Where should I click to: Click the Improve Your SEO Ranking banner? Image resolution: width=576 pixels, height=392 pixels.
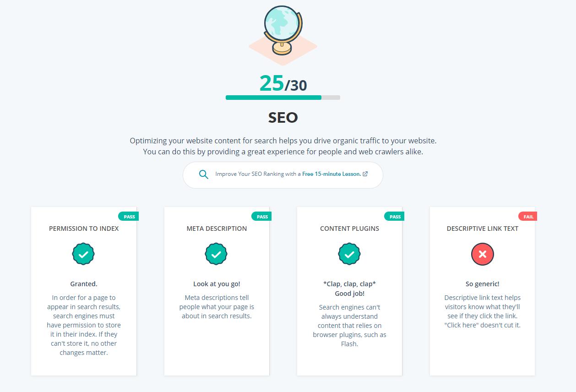[283, 174]
